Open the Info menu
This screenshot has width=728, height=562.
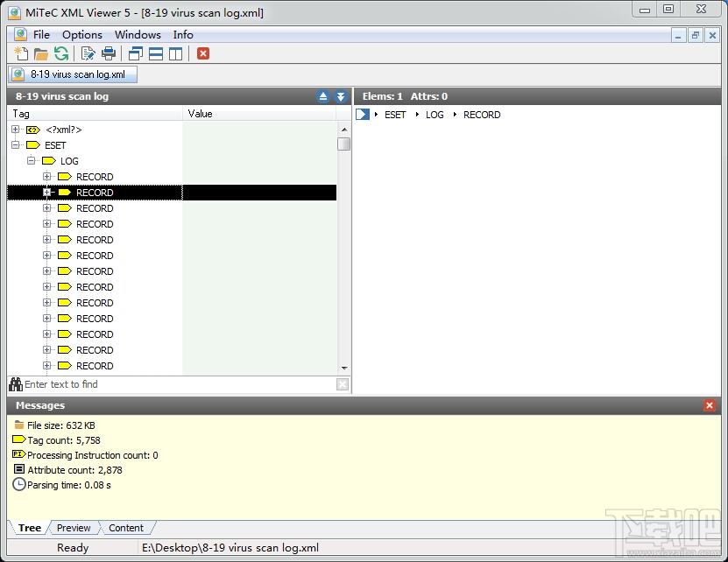pos(183,35)
